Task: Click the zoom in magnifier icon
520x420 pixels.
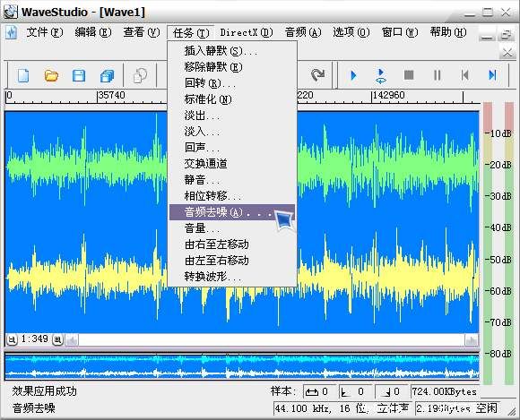Action: (x=57, y=339)
